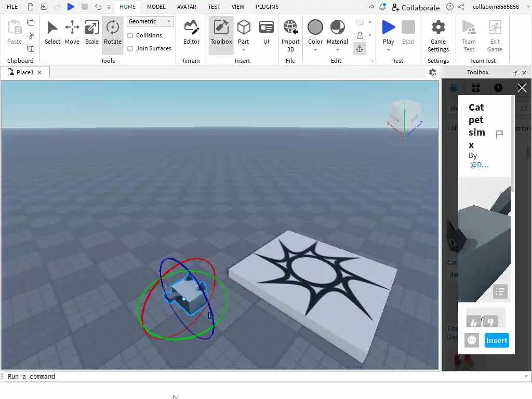Click the share icon near username
Image resolution: width=532 pixels, height=399 pixels.
(461, 7)
